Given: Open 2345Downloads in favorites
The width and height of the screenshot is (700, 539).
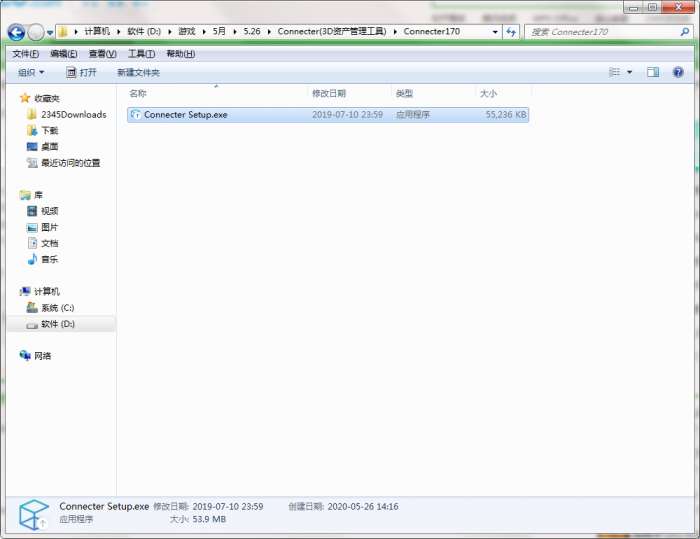Looking at the screenshot, I should click(74, 115).
